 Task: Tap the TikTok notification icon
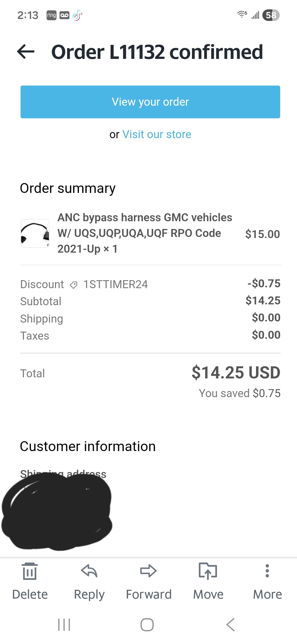coord(77,15)
